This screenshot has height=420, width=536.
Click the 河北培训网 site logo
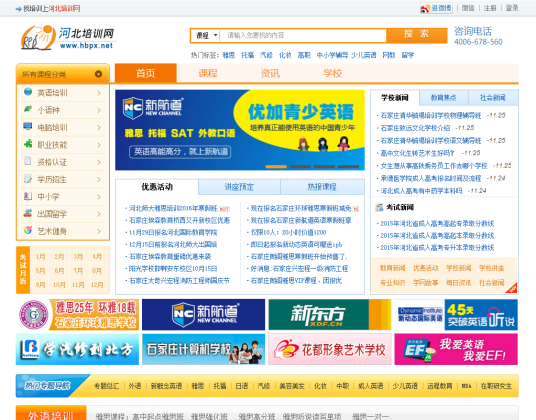tap(68, 37)
